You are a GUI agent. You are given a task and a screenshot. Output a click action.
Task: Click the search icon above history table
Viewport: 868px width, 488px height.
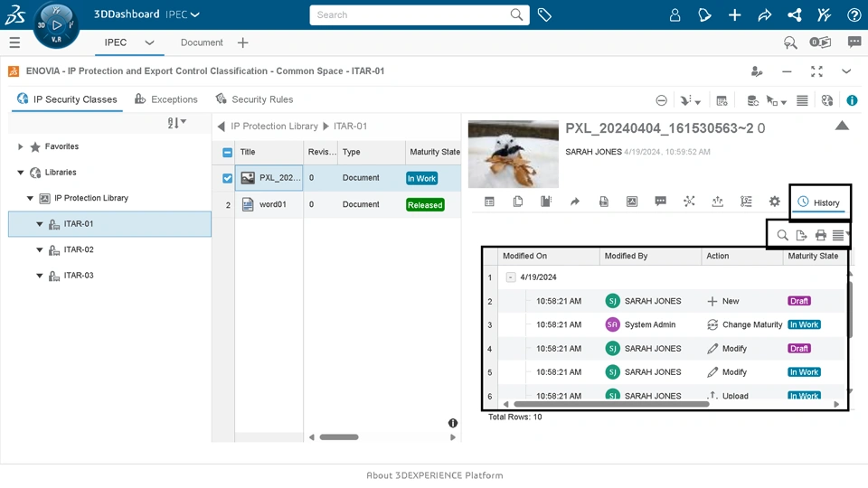[x=782, y=235]
